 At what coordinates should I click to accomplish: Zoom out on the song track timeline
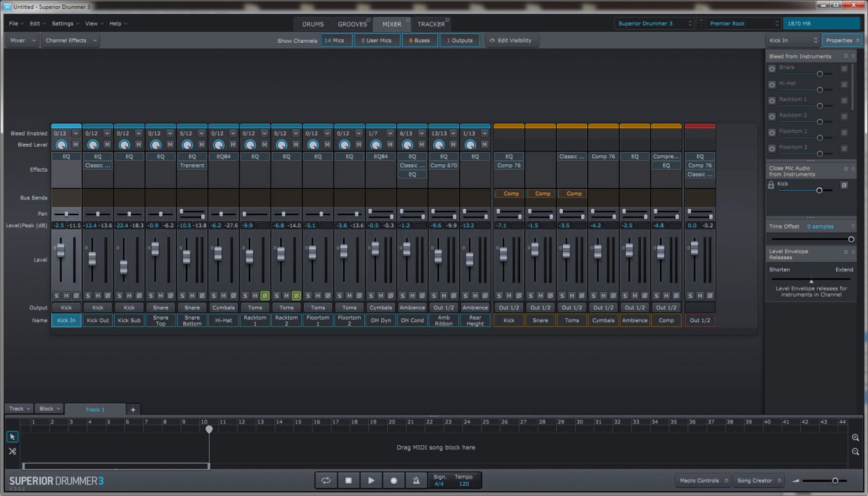tap(856, 452)
